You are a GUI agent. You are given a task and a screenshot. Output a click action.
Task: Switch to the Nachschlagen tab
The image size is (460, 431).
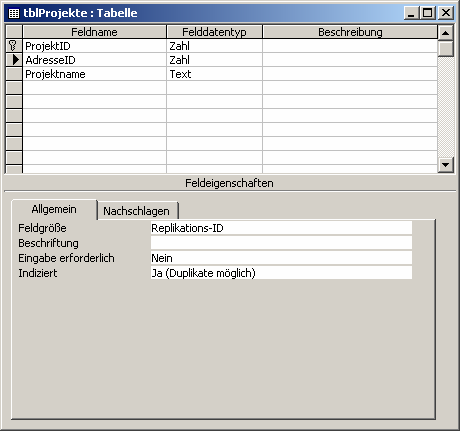tap(136, 211)
